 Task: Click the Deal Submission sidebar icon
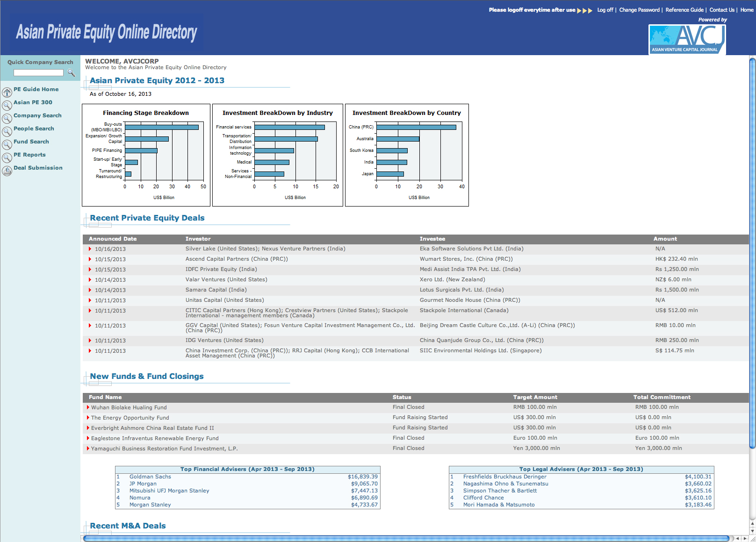(7, 171)
